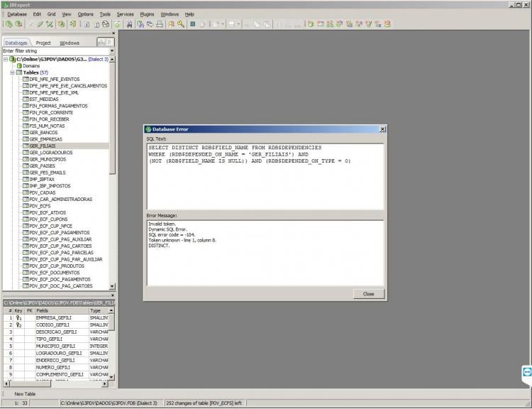Viewport: 532px width, 409px height.
Task: Click the New UDF toolbar icon
Action: point(377,24)
